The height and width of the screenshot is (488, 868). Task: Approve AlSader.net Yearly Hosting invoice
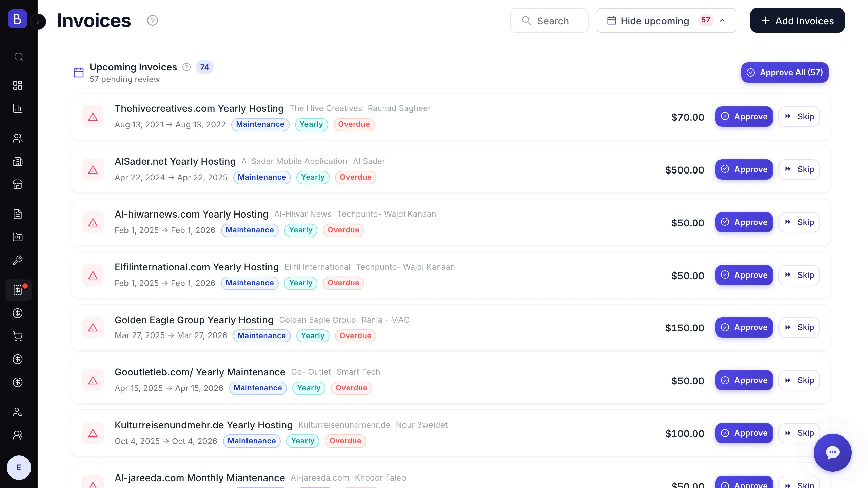coord(744,169)
